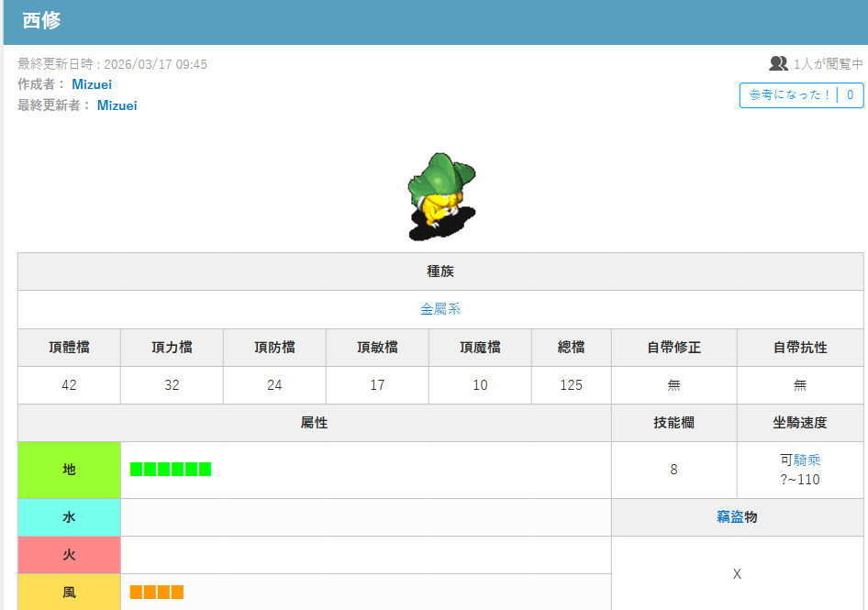868x610 pixels.
Task: Click the 屬性 header cell
Action: (x=315, y=423)
